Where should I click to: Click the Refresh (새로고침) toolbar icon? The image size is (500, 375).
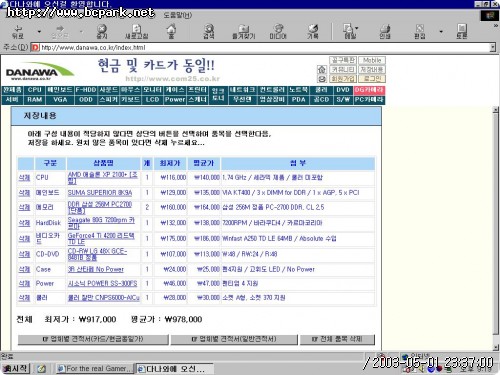click(x=137, y=32)
